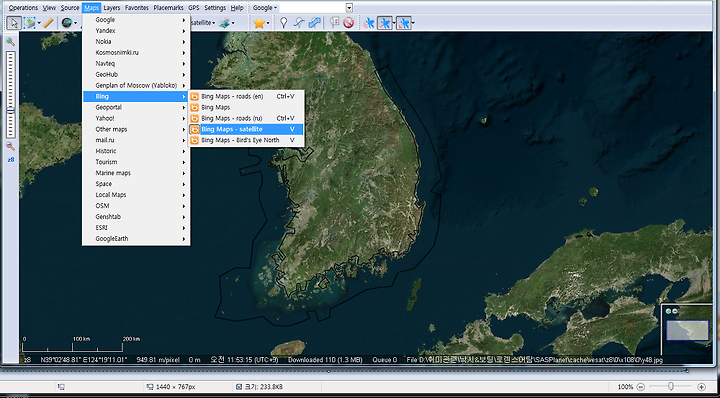Open the View menu
Viewport: 720px width, 398px height.
[49, 8]
